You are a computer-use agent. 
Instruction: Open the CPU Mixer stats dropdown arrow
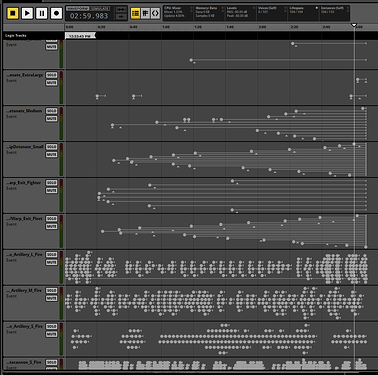191,8
